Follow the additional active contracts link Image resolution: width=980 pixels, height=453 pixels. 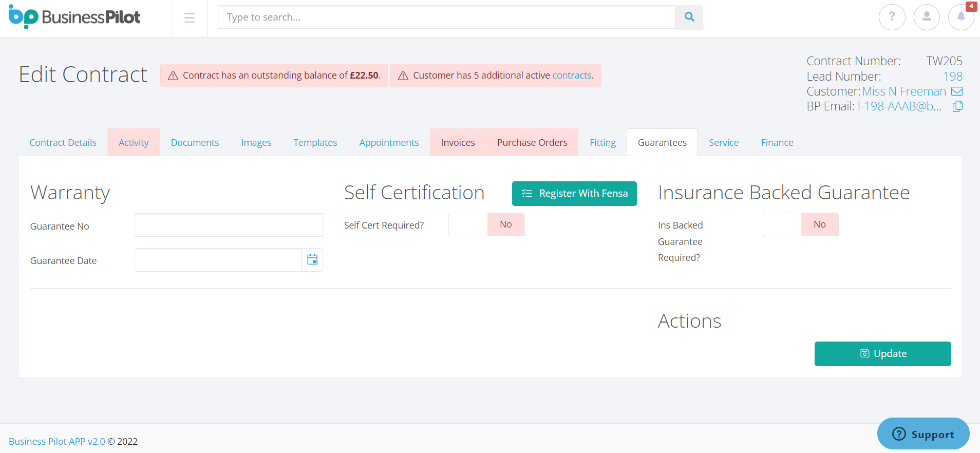pyautogui.click(x=572, y=75)
